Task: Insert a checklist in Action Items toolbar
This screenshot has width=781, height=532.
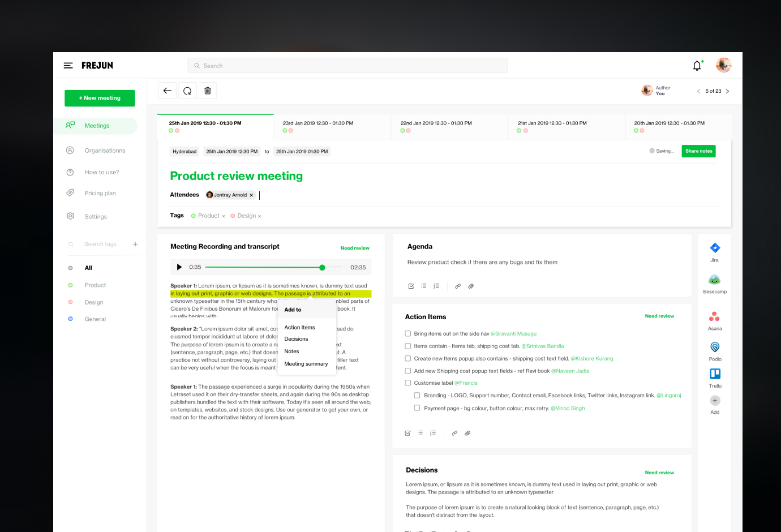Action: [407, 433]
